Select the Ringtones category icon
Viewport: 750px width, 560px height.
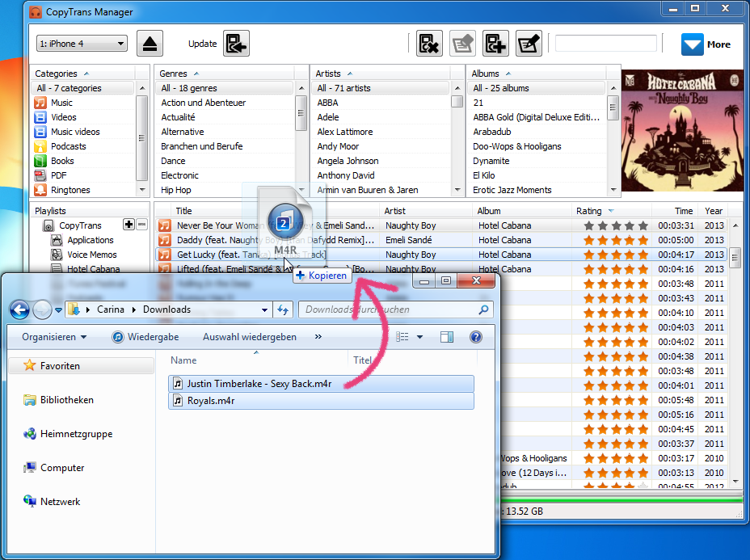point(40,191)
